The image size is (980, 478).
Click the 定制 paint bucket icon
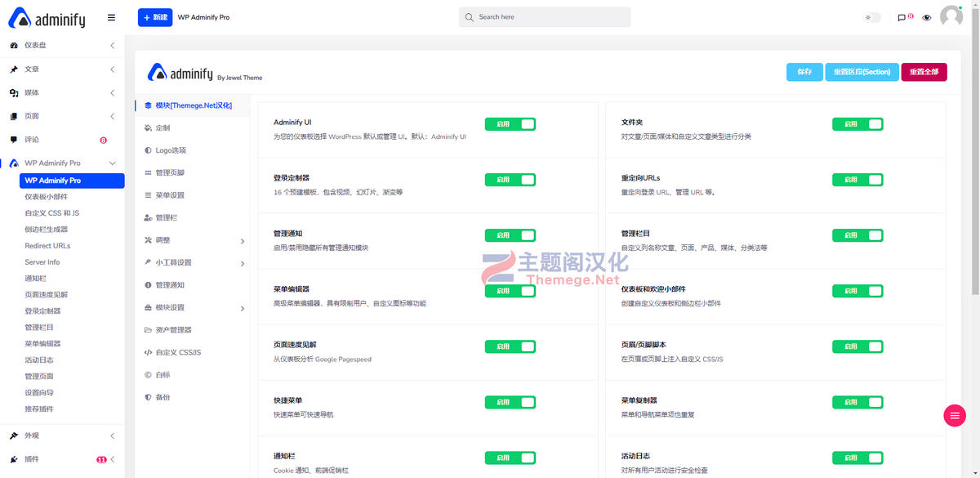148,128
